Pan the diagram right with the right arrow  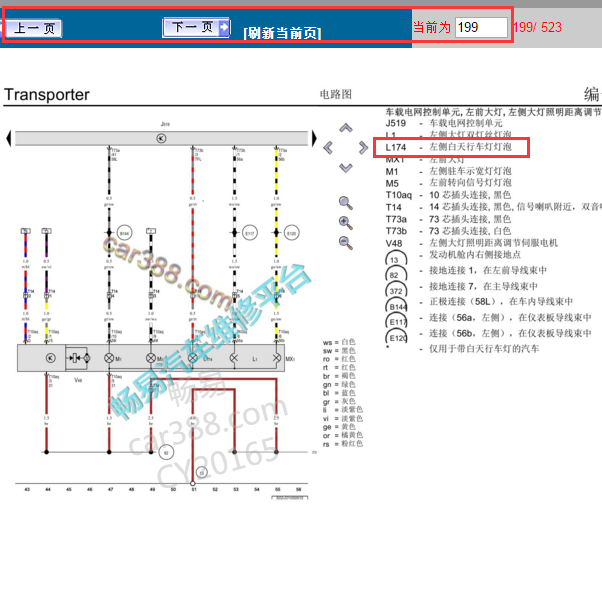pyautogui.click(x=363, y=147)
